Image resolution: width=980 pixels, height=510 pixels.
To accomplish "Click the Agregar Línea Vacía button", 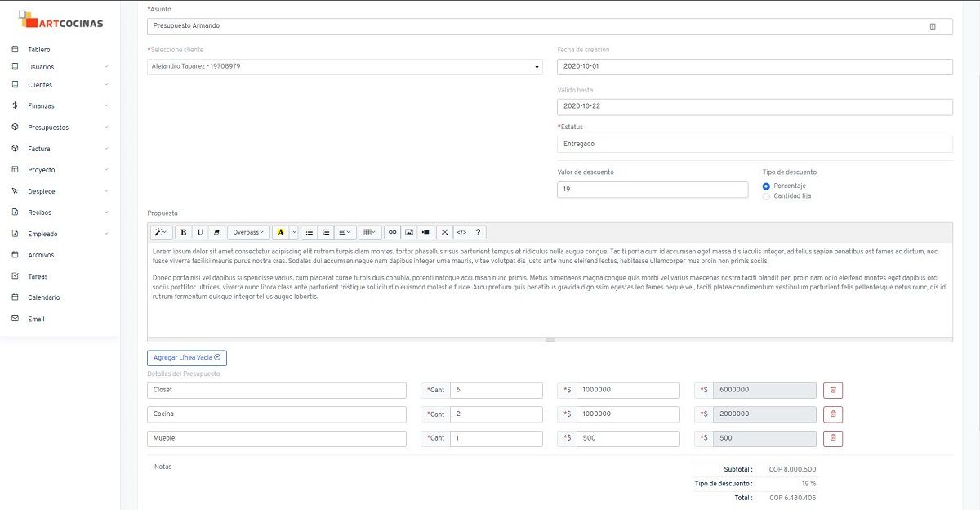I will click(187, 358).
